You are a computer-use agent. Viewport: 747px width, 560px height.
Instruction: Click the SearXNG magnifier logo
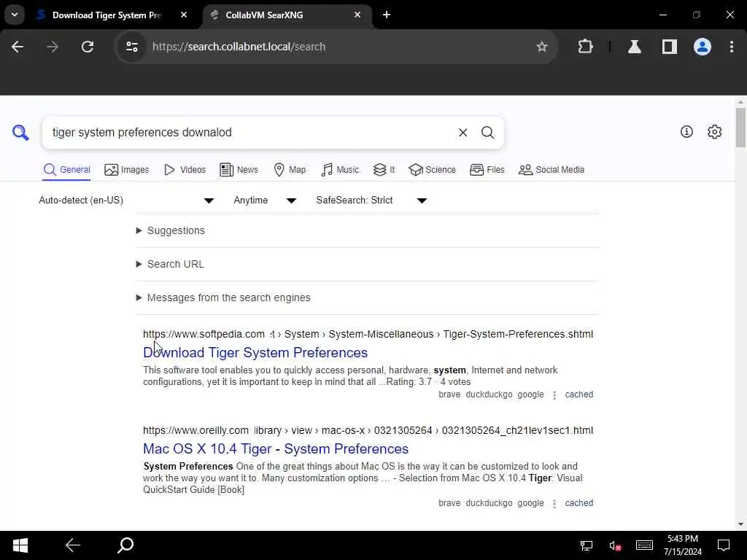(20, 133)
